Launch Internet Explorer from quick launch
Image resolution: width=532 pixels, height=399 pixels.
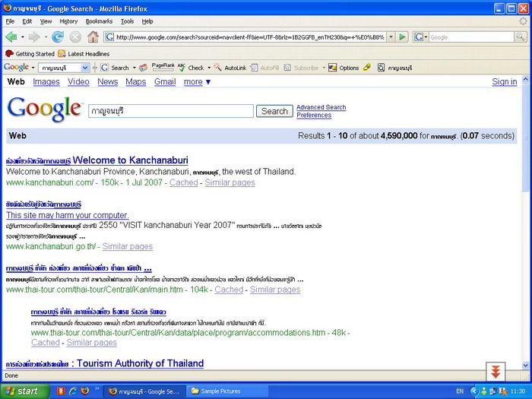coord(73,391)
